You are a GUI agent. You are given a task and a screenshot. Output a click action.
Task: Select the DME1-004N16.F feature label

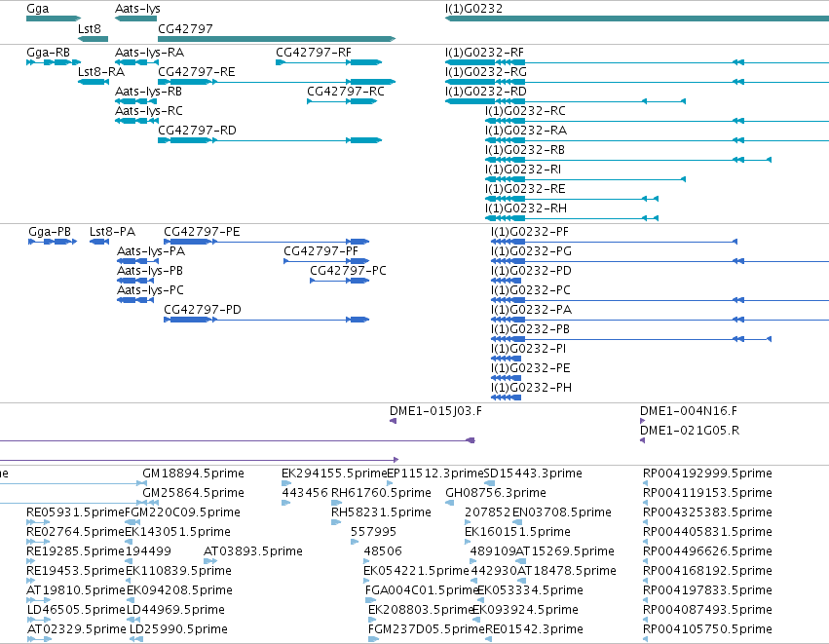[689, 411]
